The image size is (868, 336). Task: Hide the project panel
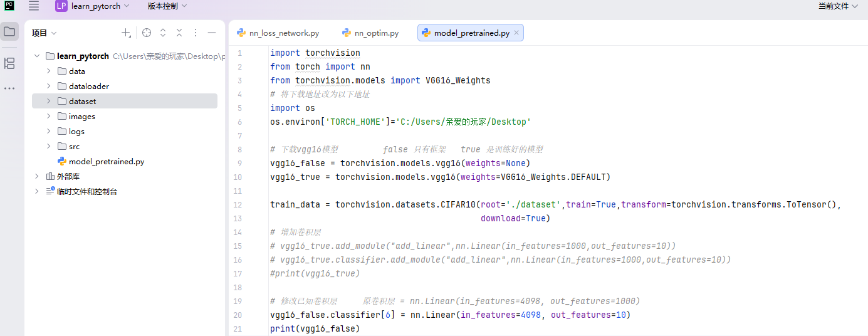212,33
